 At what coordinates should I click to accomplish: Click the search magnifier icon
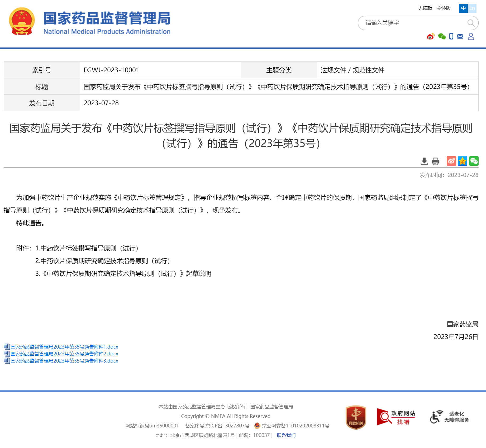[471, 23]
